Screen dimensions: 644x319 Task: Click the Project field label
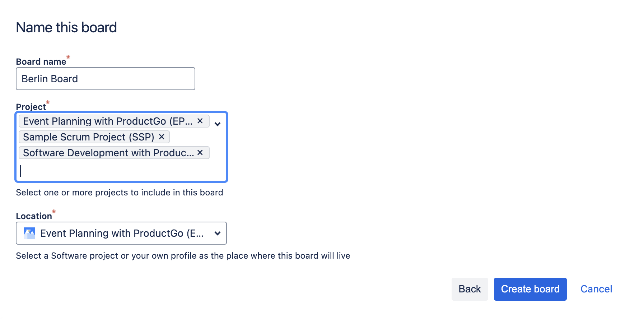[31, 107]
